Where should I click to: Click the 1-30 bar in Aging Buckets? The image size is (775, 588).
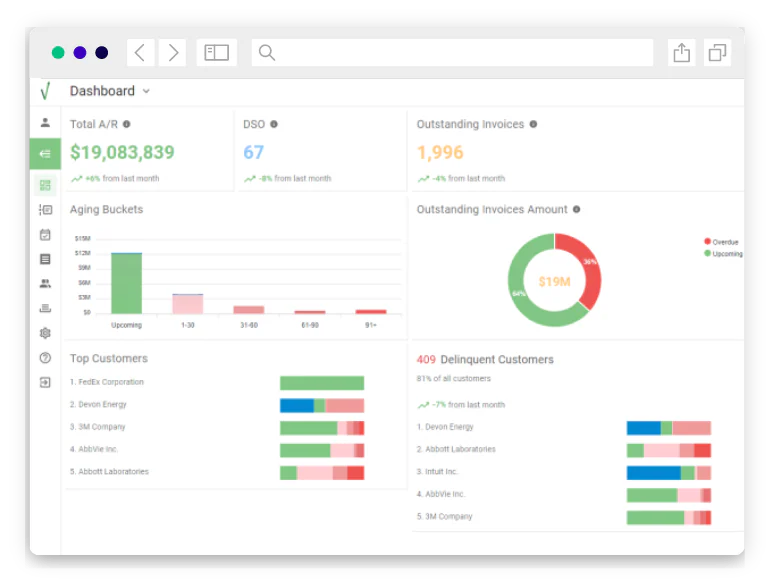pyautogui.click(x=188, y=304)
